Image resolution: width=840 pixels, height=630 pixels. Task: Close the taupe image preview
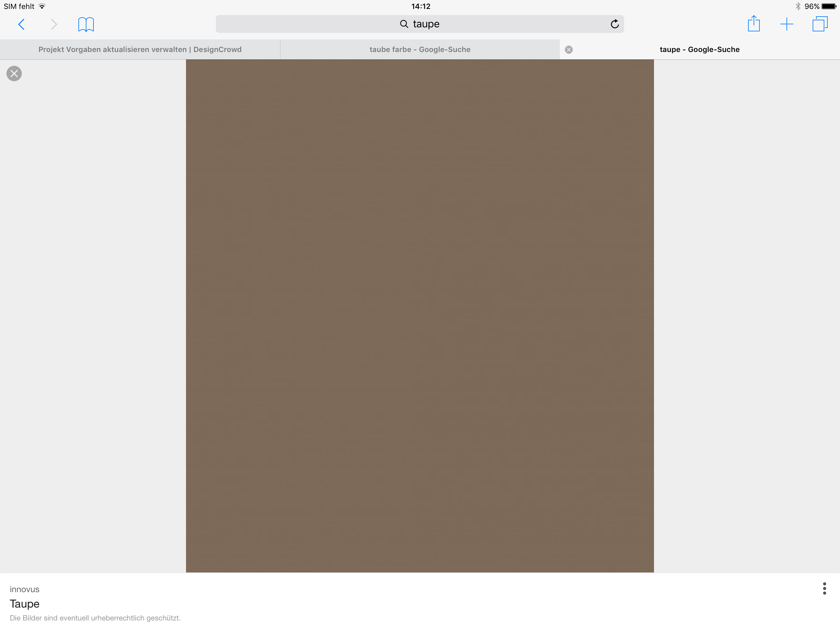point(14,73)
